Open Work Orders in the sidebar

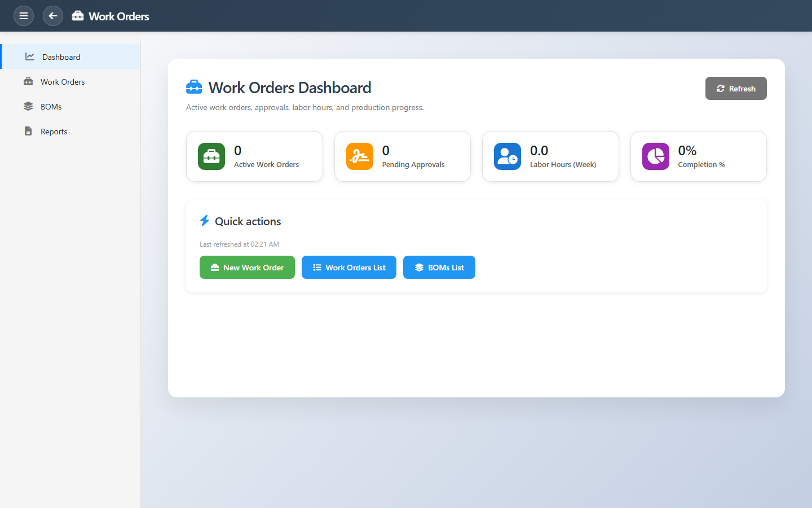[x=62, y=82]
